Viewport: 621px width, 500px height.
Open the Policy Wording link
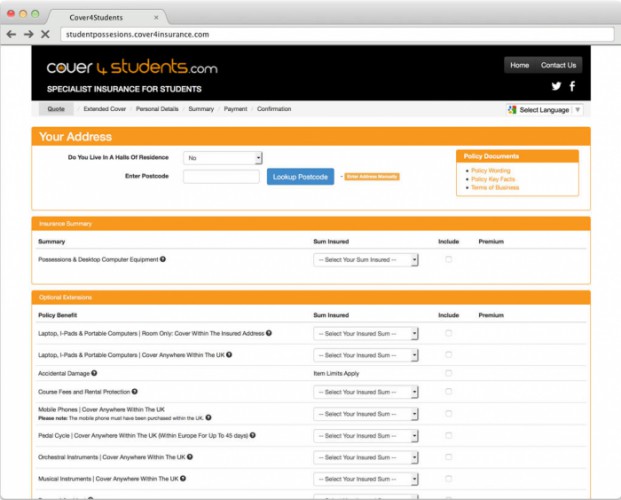[x=491, y=170]
